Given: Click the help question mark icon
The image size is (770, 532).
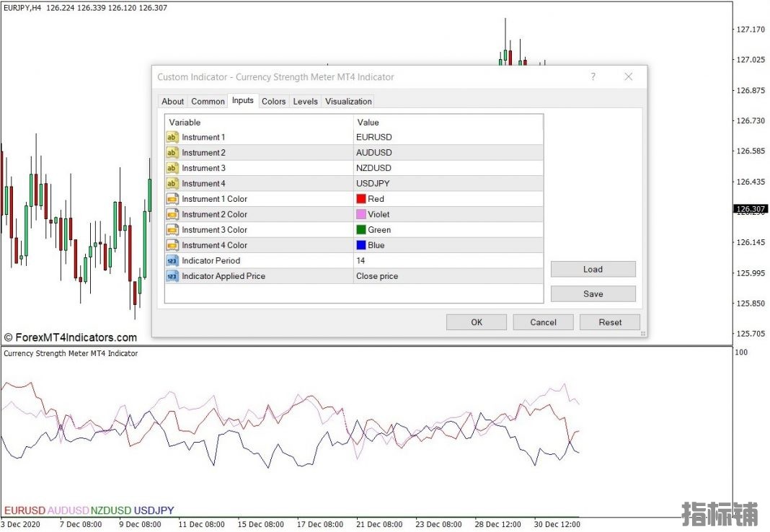Looking at the screenshot, I should [x=593, y=76].
